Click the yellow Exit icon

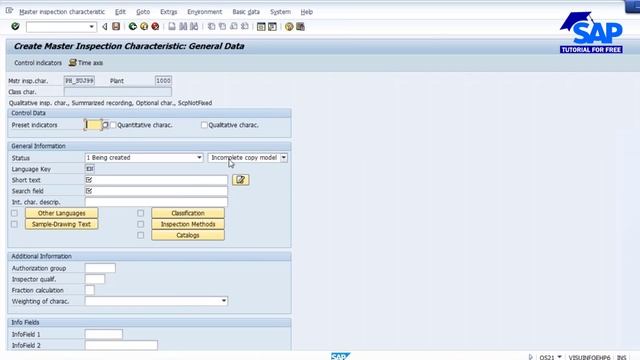pyautogui.click(x=144, y=27)
